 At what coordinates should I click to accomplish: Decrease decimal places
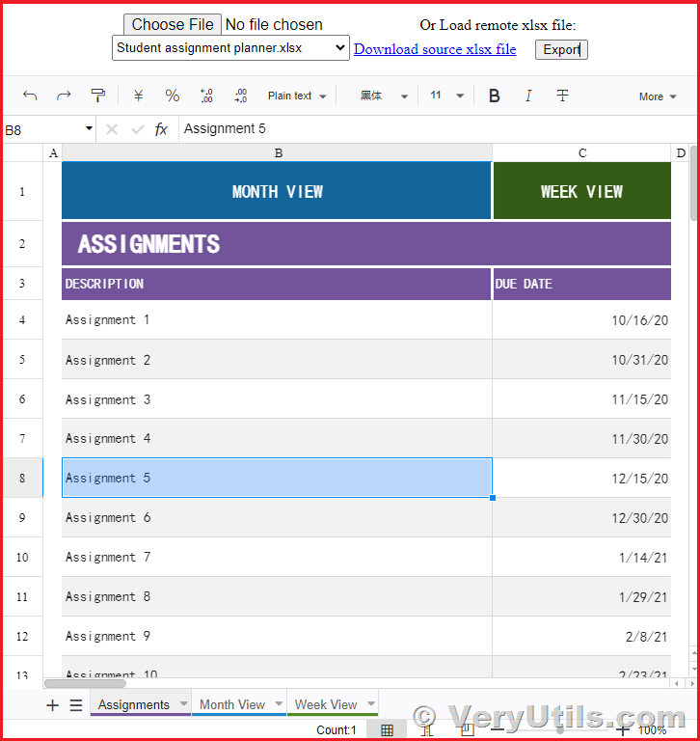206,96
